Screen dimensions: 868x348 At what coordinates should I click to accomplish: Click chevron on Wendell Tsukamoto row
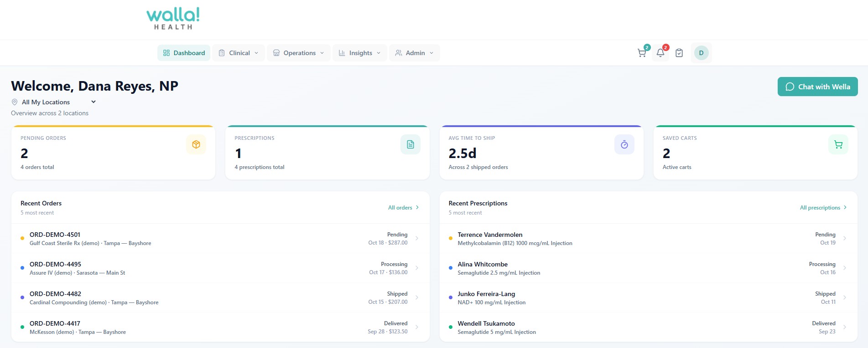[845, 327]
